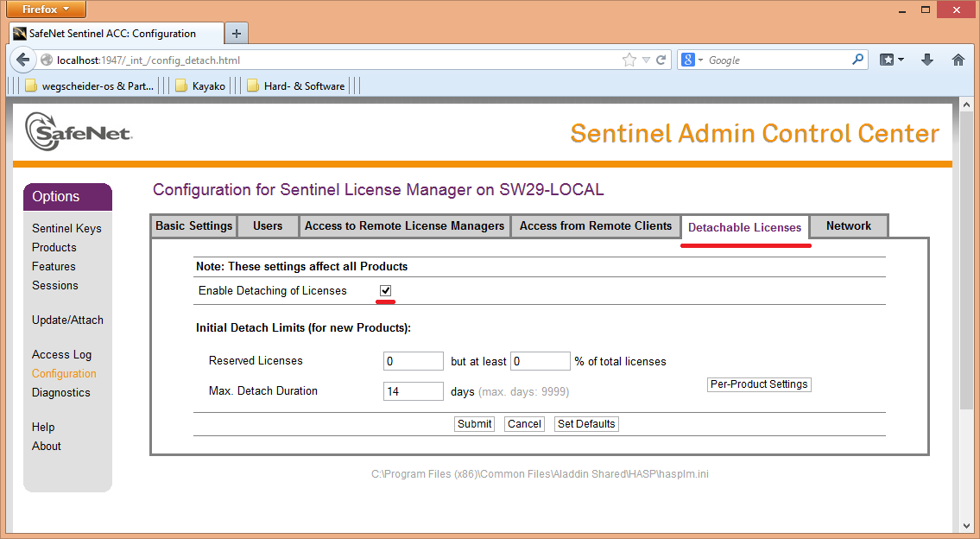Click the hasplm.ini file path text
The width and height of the screenshot is (980, 539).
(x=540, y=474)
